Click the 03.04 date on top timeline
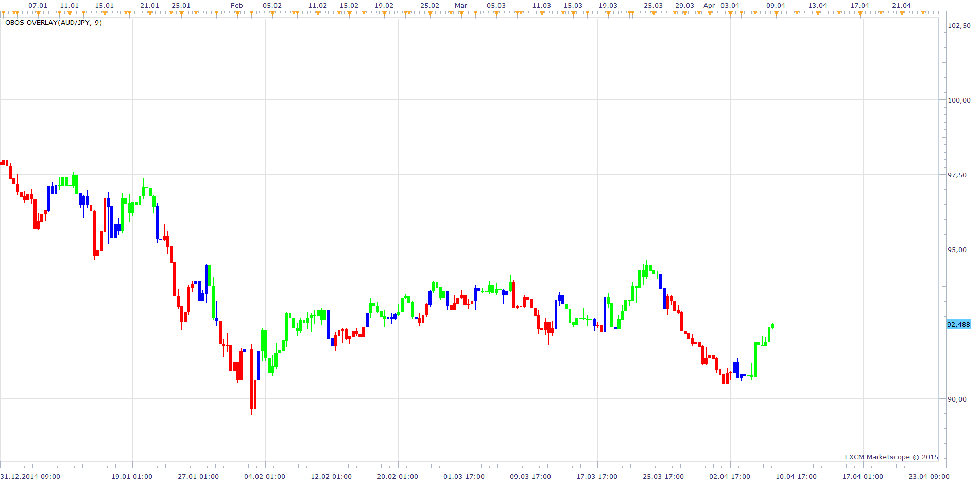The image size is (980, 483). tap(730, 5)
